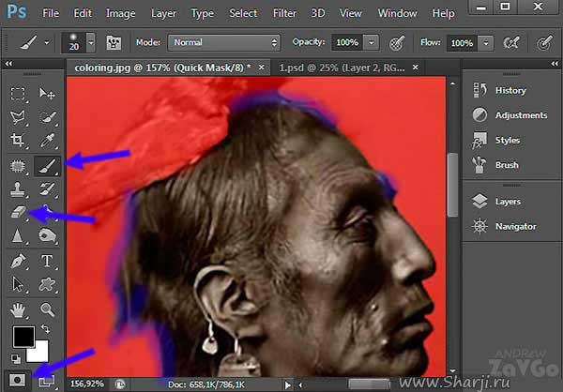This screenshot has height=392, width=563.
Task: Pick the Crop tool
Action: (19, 142)
